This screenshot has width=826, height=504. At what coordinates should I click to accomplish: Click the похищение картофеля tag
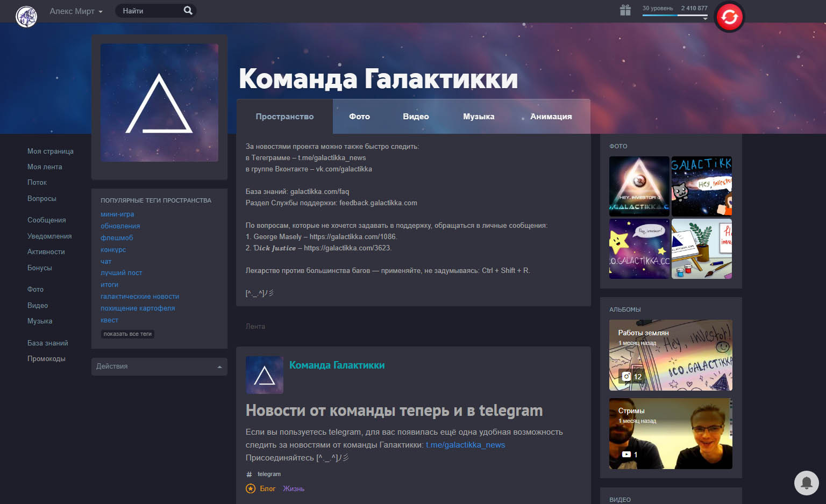point(138,308)
